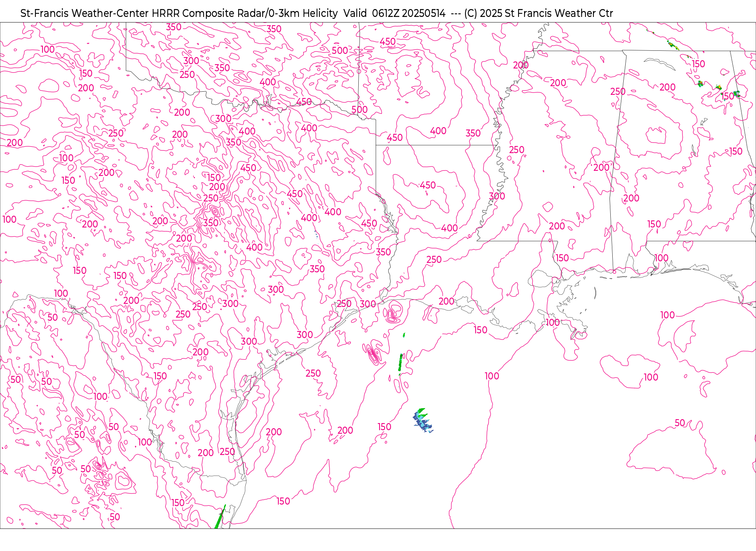Click the blue-and-green radar echo cluster offshore
The height and width of the screenshot is (551, 756).
[422, 420]
